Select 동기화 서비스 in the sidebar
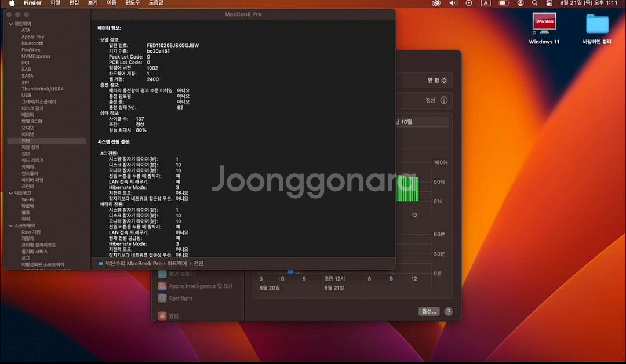The image size is (626, 364). click(x=34, y=252)
